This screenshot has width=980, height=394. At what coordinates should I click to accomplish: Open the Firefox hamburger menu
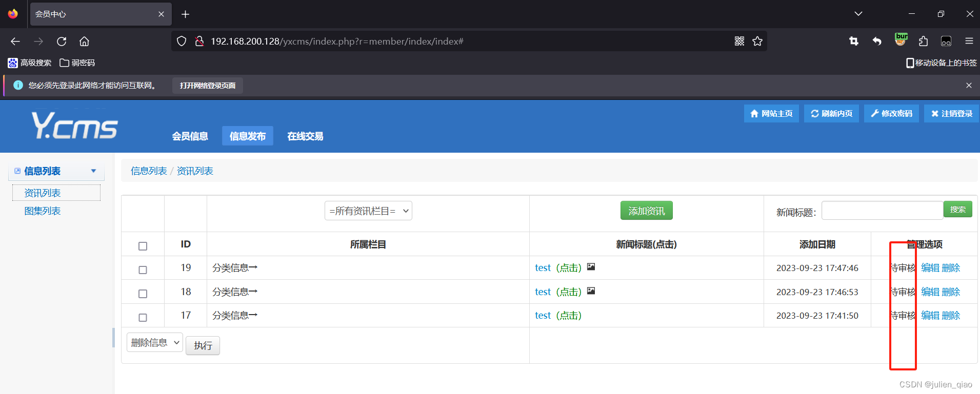click(969, 42)
